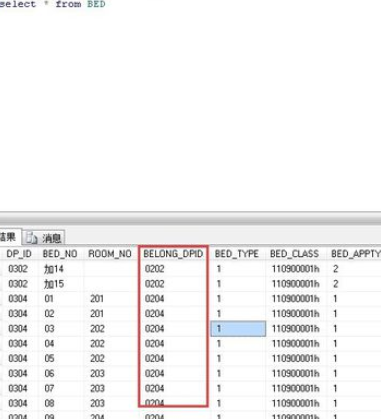
Task: Click the highlighted BED_TYPE cell in row 03
Action: pos(238,329)
